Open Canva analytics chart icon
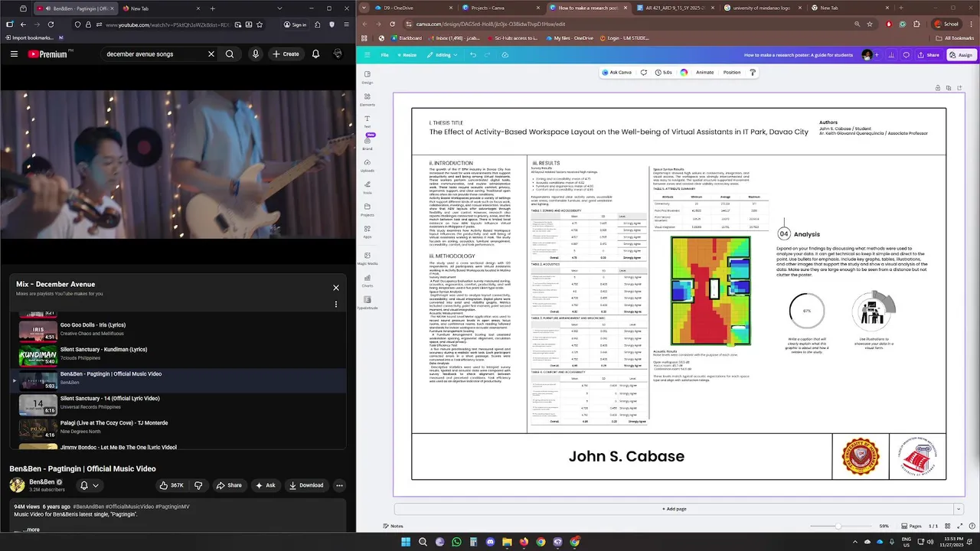980x551 pixels. tap(891, 55)
